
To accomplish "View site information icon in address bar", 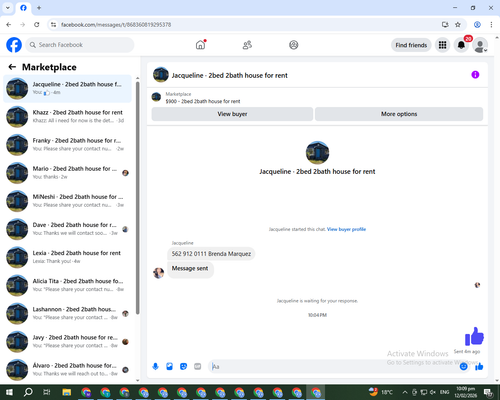I will pos(53,25).
